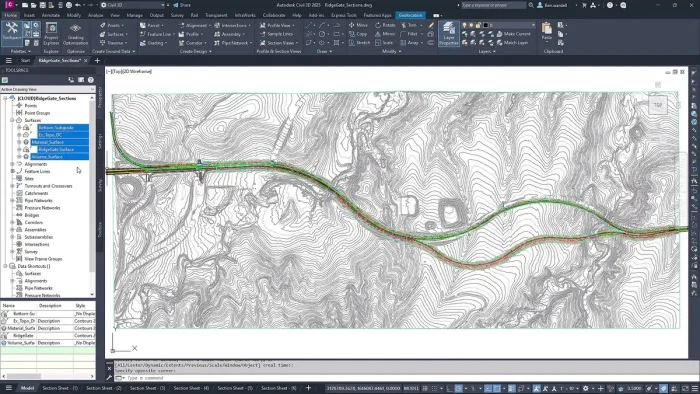Launch Project Explorer from the ribbon
700x394 pixels.
point(51,34)
